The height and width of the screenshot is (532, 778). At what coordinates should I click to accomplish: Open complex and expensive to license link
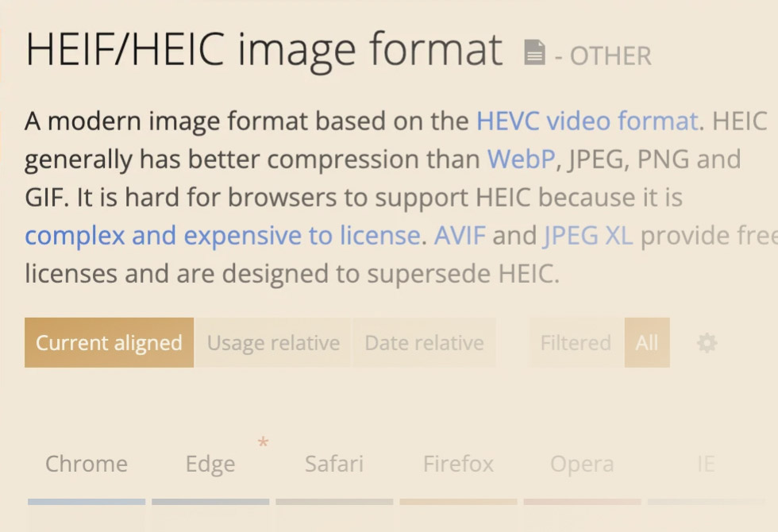pos(223,236)
